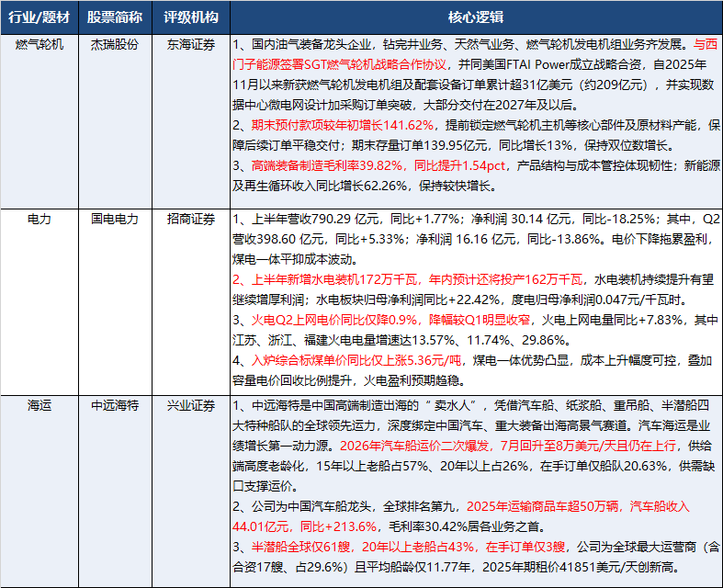This screenshot has height=588, width=723.
Task: Click red text 半潜船全球仅61艘
Action: 300,548
